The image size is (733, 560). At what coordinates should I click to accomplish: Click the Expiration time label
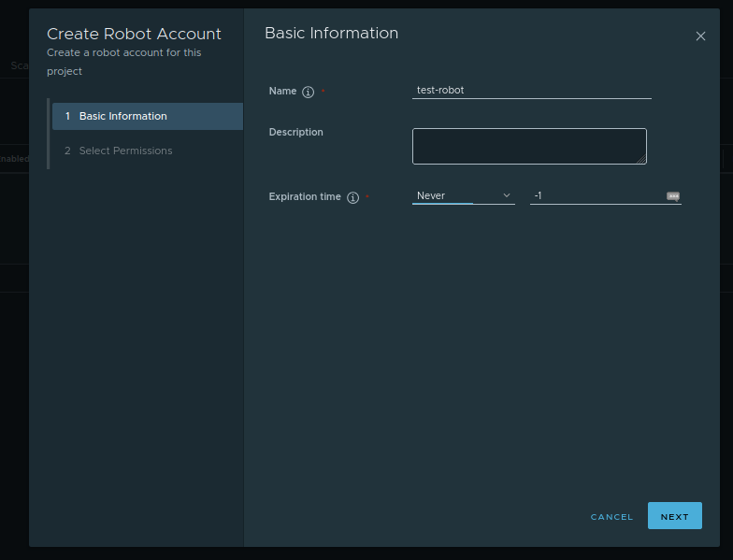click(305, 196)
